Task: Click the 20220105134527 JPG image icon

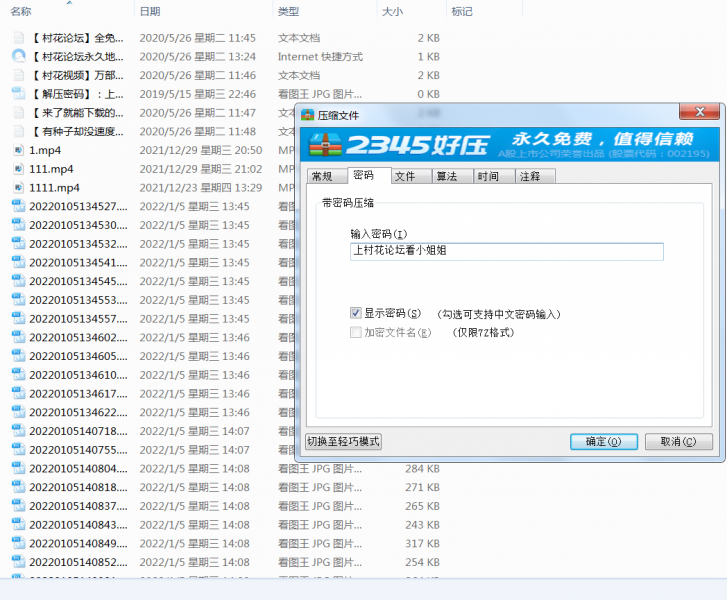Action: pyautogui.click(x=19, y=206)
